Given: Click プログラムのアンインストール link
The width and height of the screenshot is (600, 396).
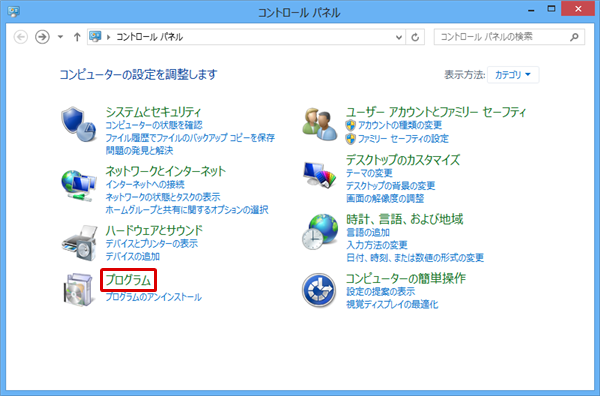Looking at the screenshot, I should 153,297.
